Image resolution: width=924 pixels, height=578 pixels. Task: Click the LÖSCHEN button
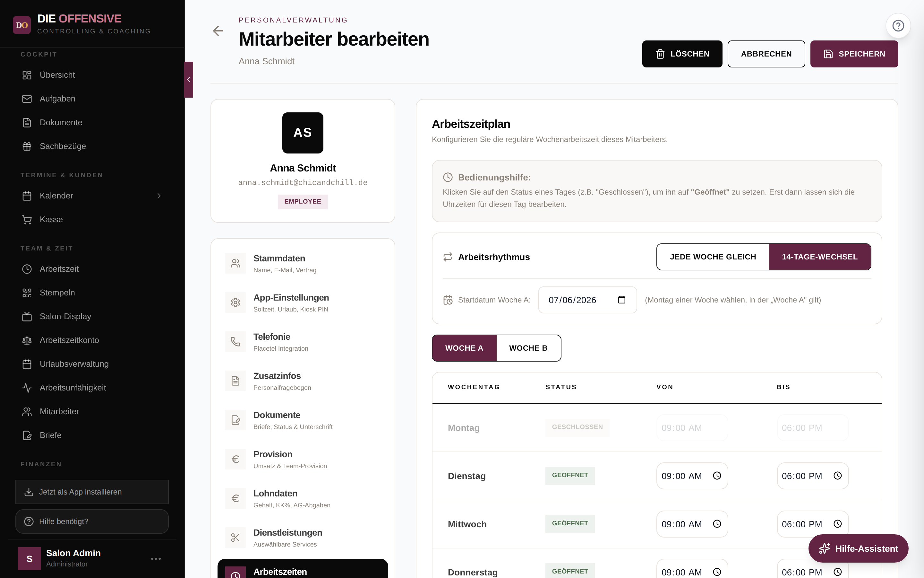[x=682, y=54]
